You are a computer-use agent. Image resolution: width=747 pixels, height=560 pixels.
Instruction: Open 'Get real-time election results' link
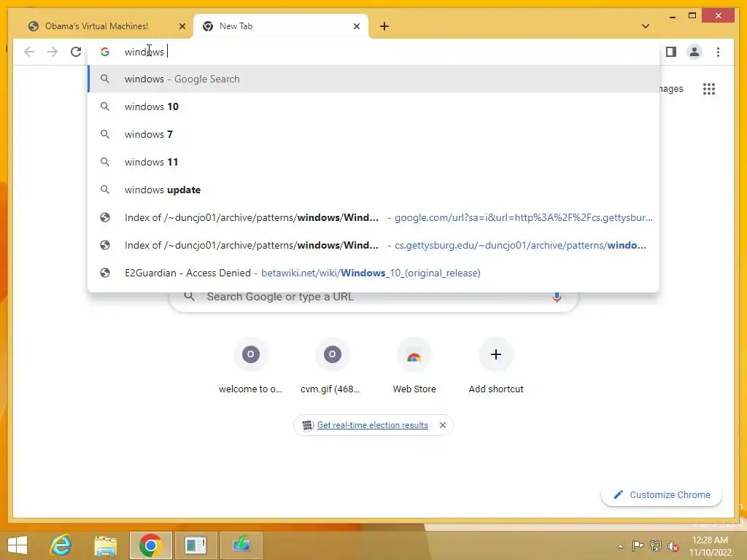coord(373,425)
